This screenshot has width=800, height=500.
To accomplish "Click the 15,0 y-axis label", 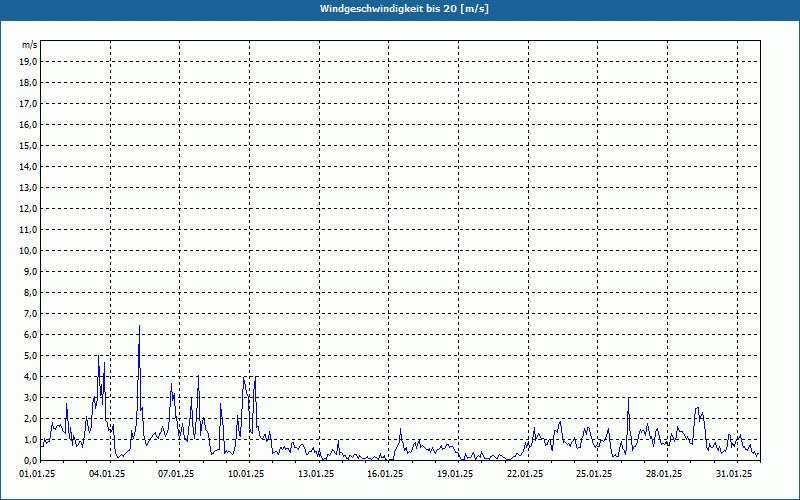I will (29, 145).
